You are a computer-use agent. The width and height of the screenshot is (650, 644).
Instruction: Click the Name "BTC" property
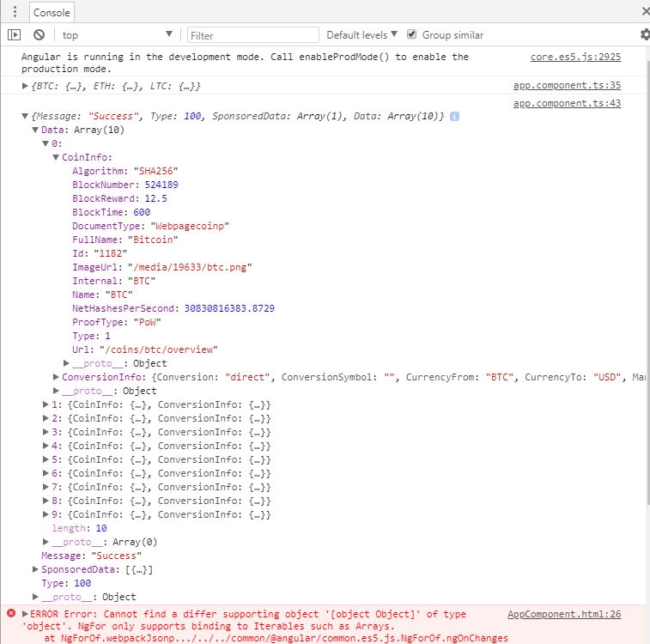102,295
